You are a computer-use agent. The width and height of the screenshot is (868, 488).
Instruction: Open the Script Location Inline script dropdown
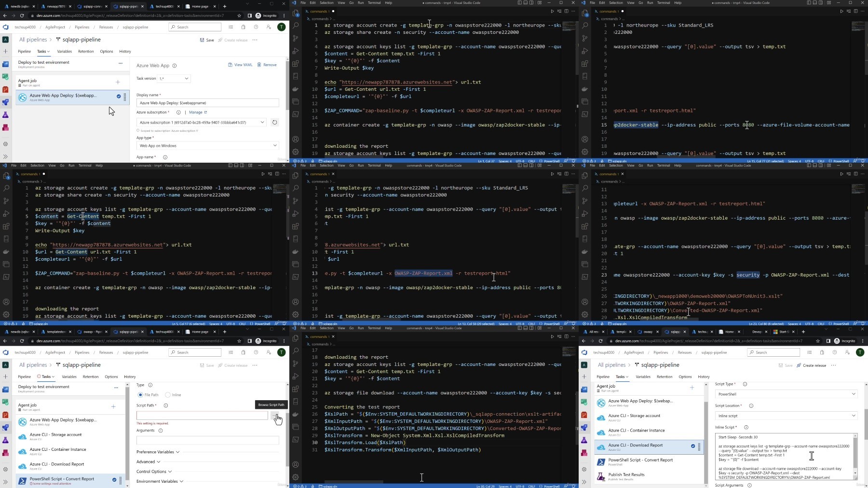click(x=787, y=416)
